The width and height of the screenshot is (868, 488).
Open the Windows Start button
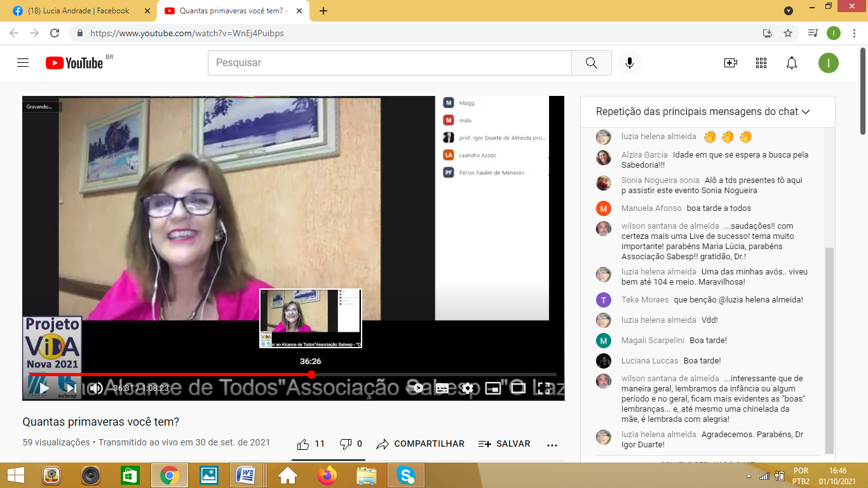click(x=15, y=475)
